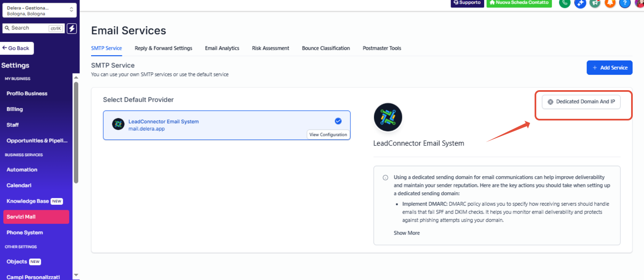This screenshot has width=644, height=280.
Task: Open the phone dialer icon
Action: (565, 3)
